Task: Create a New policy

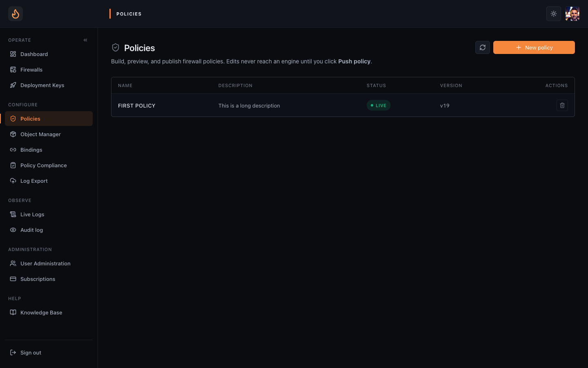Action: 534,47
